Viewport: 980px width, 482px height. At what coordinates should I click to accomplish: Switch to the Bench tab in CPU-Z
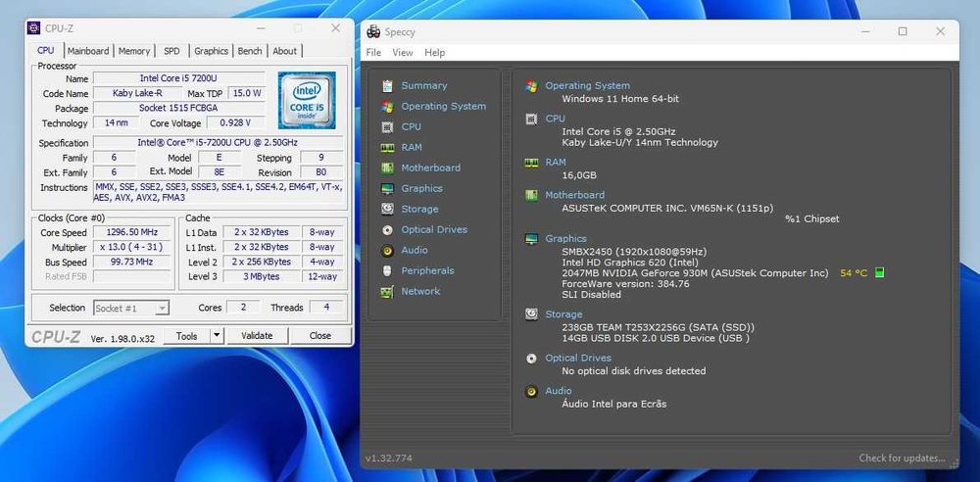(250, 51)
